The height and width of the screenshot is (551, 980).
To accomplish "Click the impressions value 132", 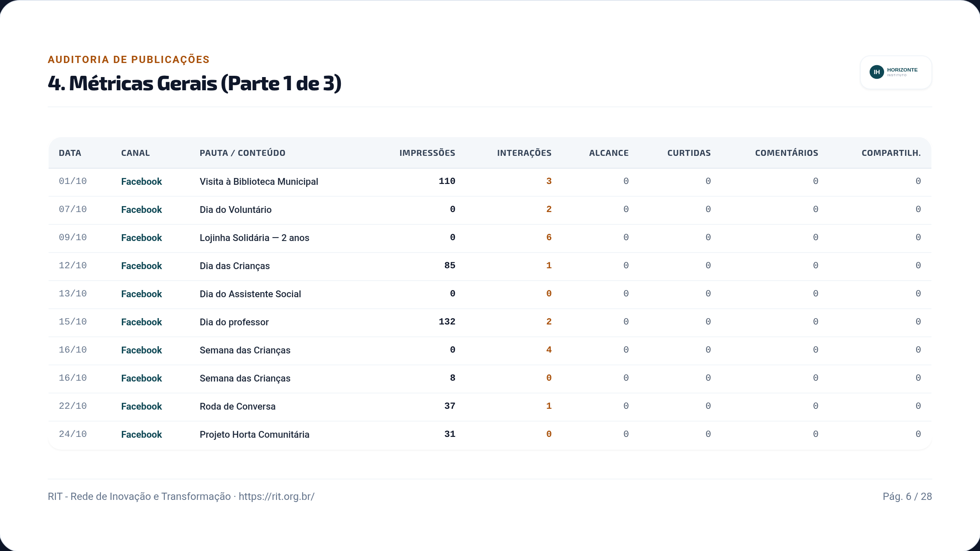I will click(447, 321).
